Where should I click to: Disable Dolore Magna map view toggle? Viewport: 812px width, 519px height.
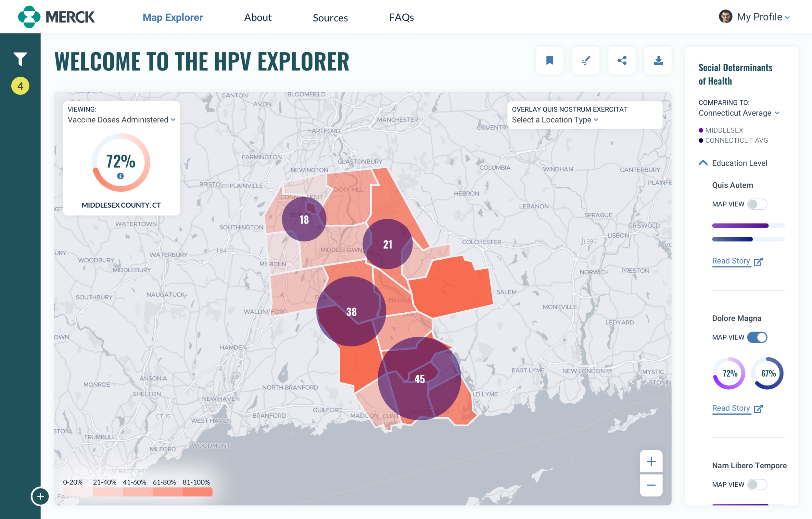point(757,337)
